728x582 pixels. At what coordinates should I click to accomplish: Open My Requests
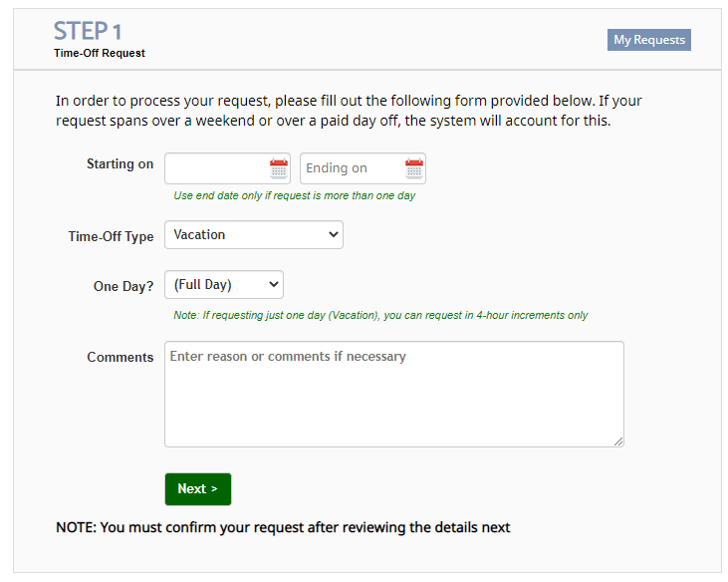coord(649,40)
